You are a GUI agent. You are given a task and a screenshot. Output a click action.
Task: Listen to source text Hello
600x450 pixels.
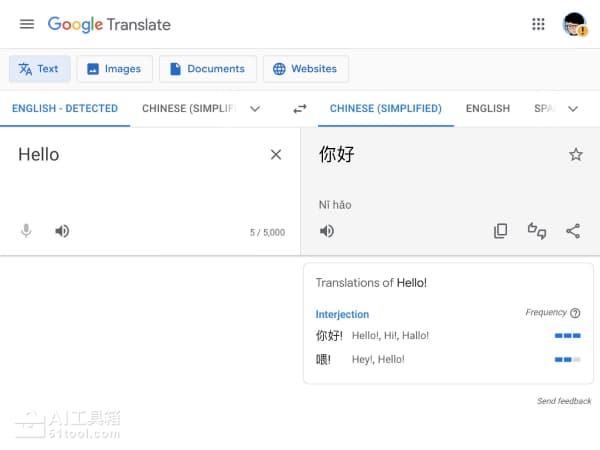62,231
